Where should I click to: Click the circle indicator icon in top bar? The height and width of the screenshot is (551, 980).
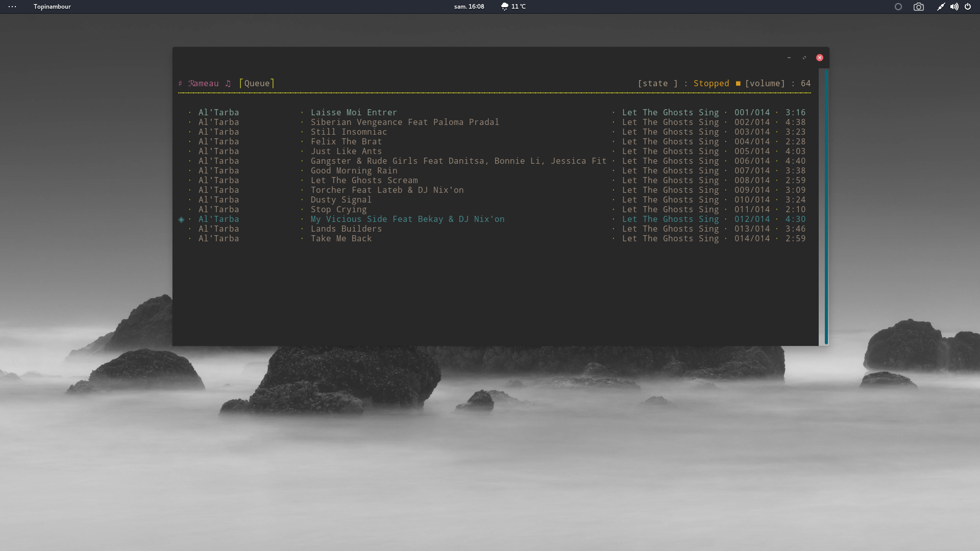pos(898,7)
